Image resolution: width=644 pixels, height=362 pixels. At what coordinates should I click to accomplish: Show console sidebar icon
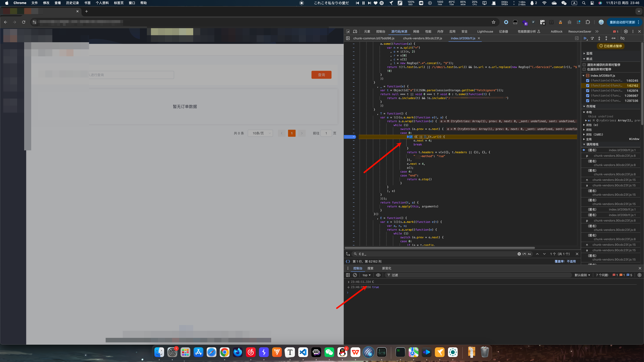pos(348,275)
